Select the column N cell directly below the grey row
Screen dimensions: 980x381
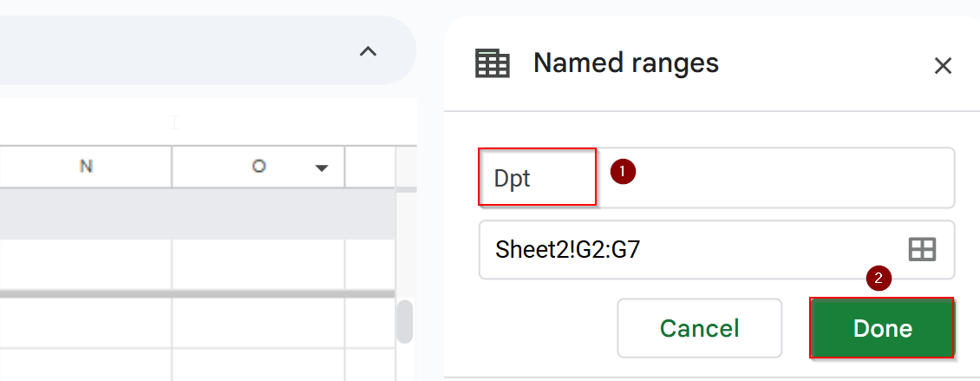(x=86, y=265)
